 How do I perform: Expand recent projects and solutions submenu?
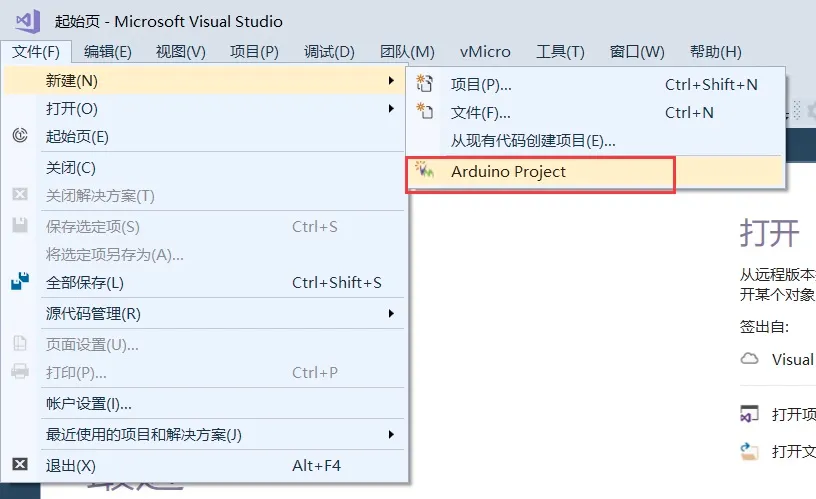(x=391, y=434)
